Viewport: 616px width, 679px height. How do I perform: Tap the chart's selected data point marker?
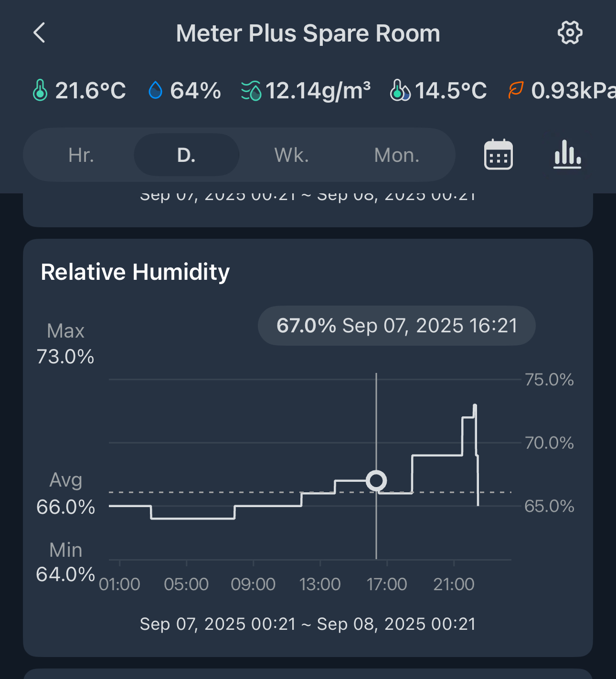tap(376, 480)
